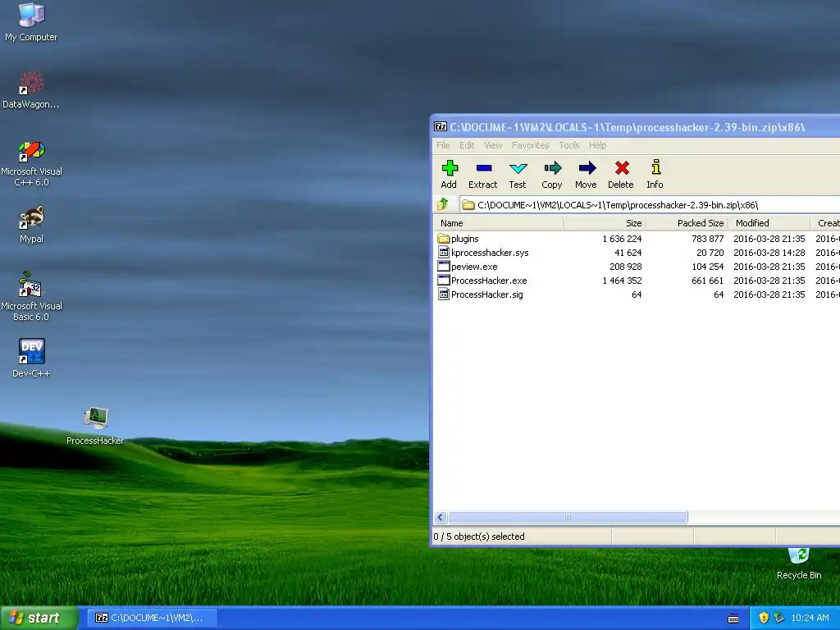Click the size value 41 624
Screen dimensions: 840x630
(628, 253)
